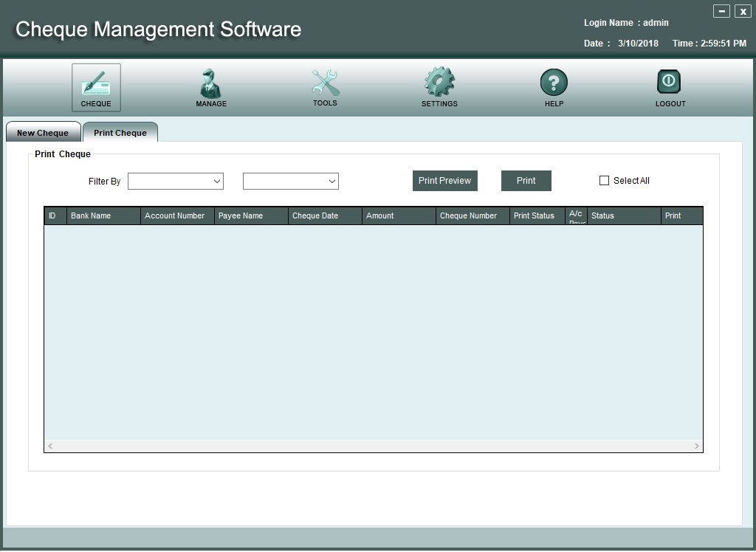The height and width of the screenshot is (552, 756).
Task: Select the Print Cheque tab
Action: 120,133
